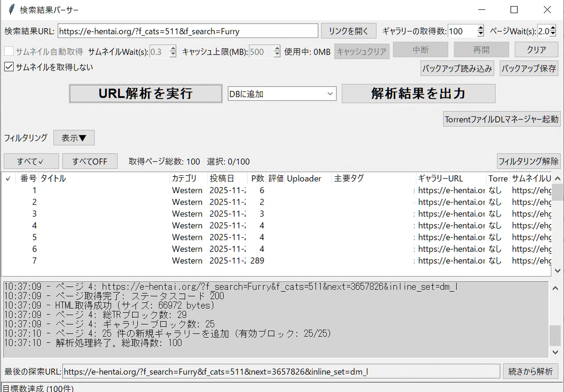
Task: Click サムネイルWait(s) up spinner arrow
Action: (173, 49)
